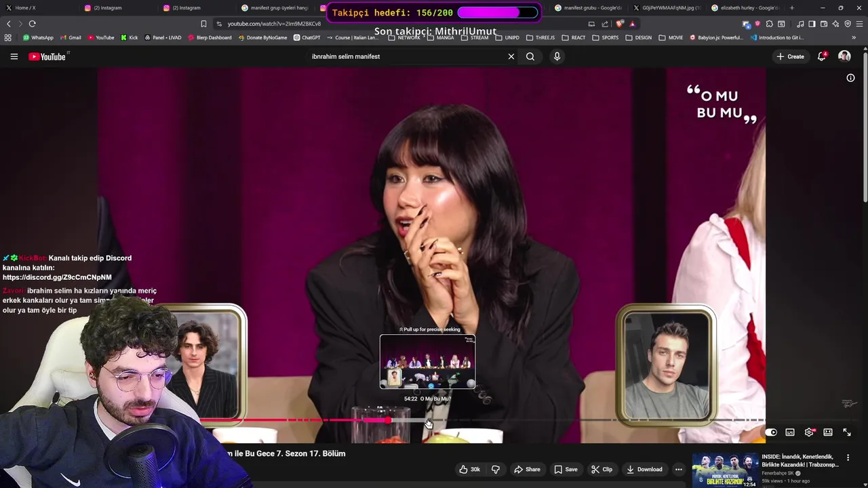Show video info card icon

tap(850, 78)
